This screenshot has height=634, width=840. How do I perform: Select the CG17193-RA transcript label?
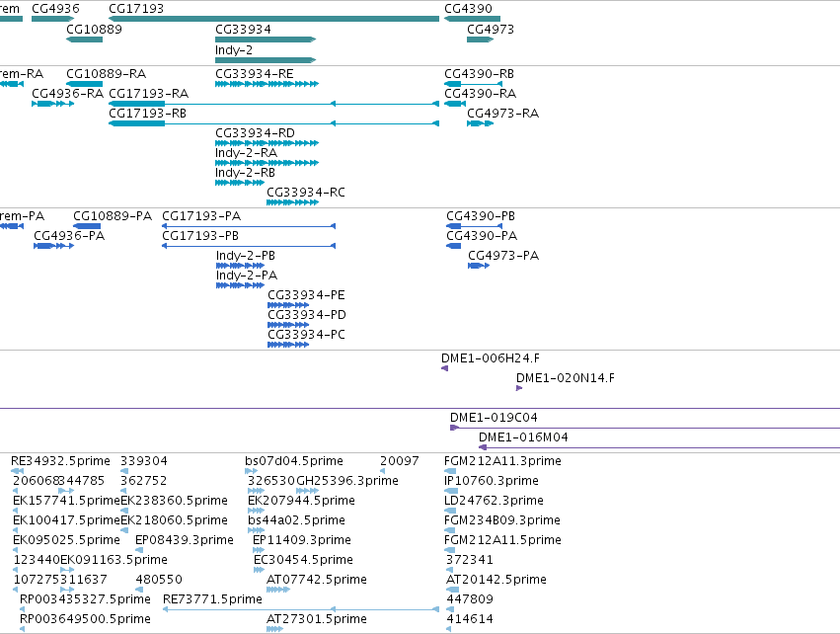pos(149,93)
